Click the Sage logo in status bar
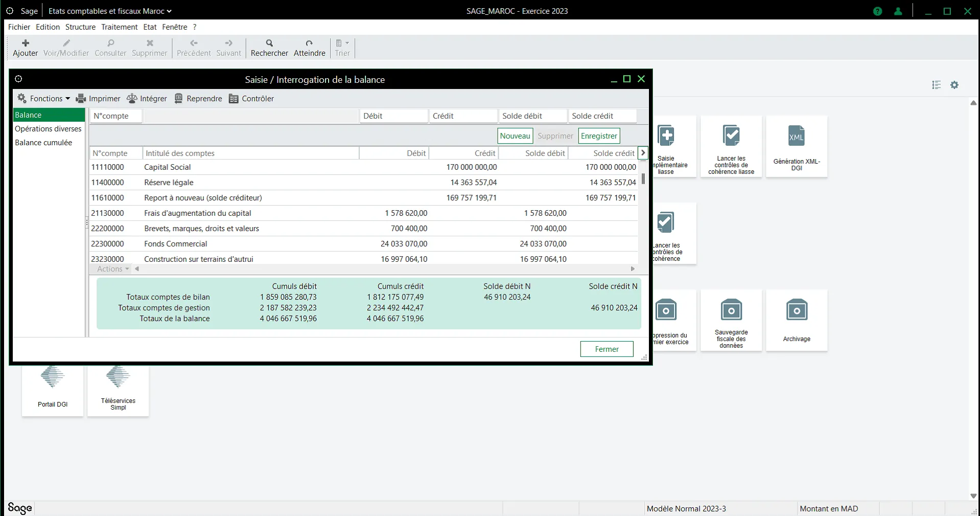The height and width of the screenshot is (516, 980). 20,508
